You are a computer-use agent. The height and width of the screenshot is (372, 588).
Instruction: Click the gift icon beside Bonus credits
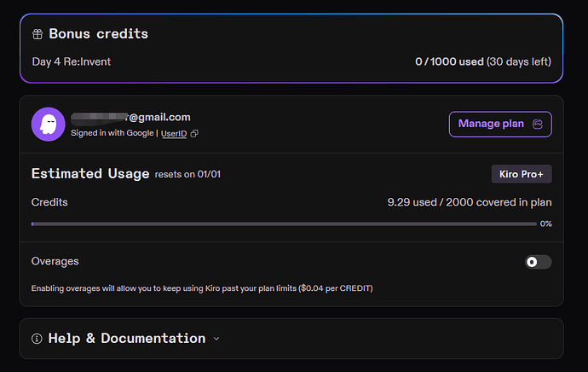pyautogui.click(x=37, y=34)
